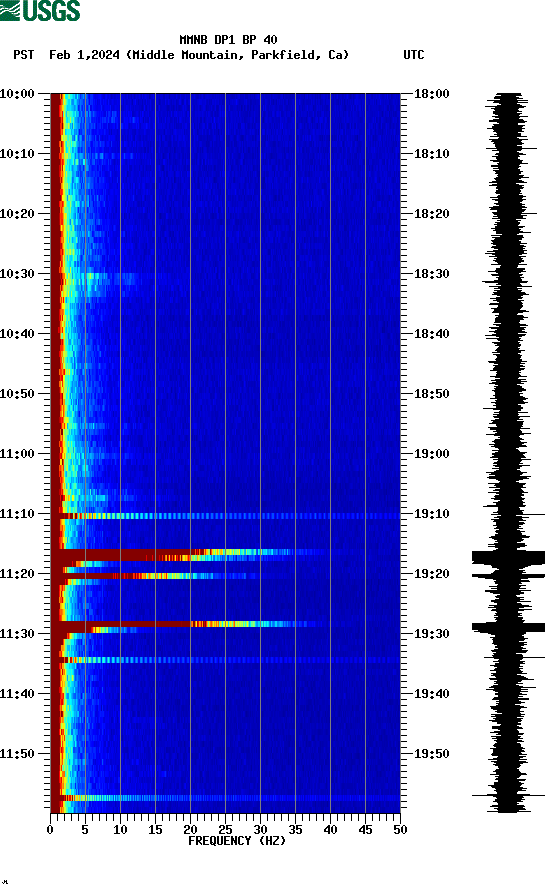
Task: Click the 19:10 UTC time label
Action: 432,514
